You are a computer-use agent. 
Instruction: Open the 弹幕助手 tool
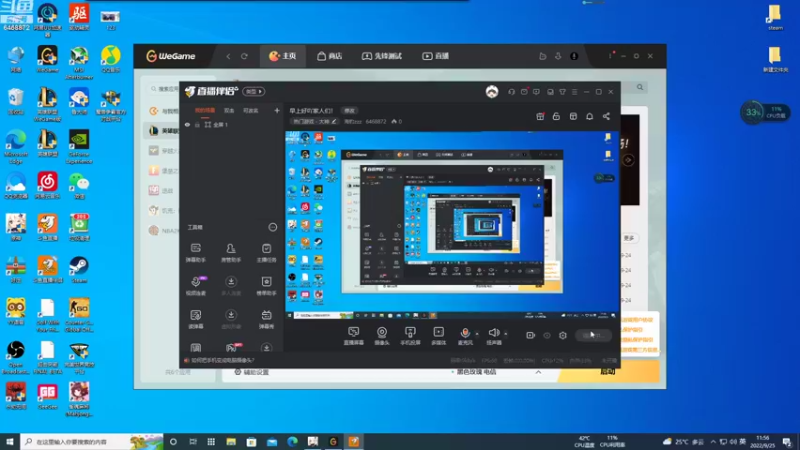tap(195, 253)
